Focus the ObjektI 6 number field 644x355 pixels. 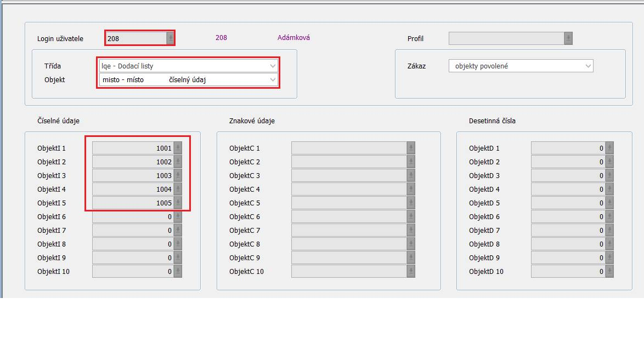(x=133, y=216)
